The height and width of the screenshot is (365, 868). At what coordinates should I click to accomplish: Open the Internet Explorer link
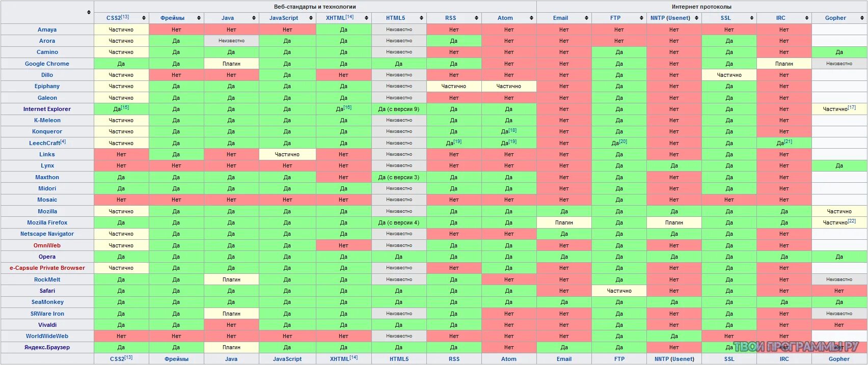point(47,109)
